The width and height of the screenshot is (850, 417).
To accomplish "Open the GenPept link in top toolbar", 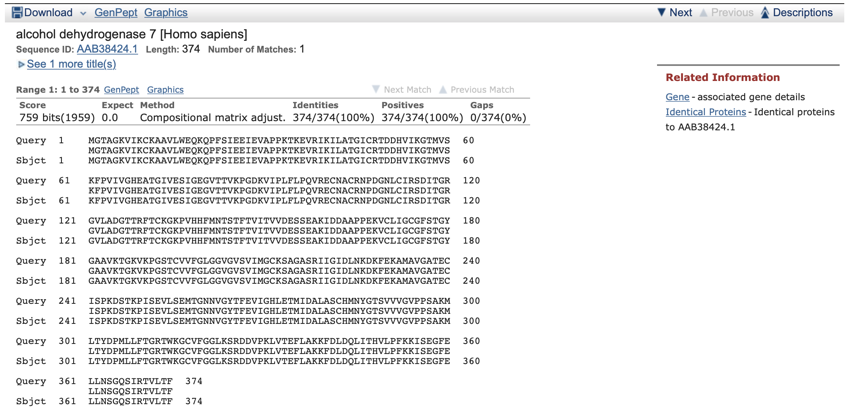I will pos(116,13).
